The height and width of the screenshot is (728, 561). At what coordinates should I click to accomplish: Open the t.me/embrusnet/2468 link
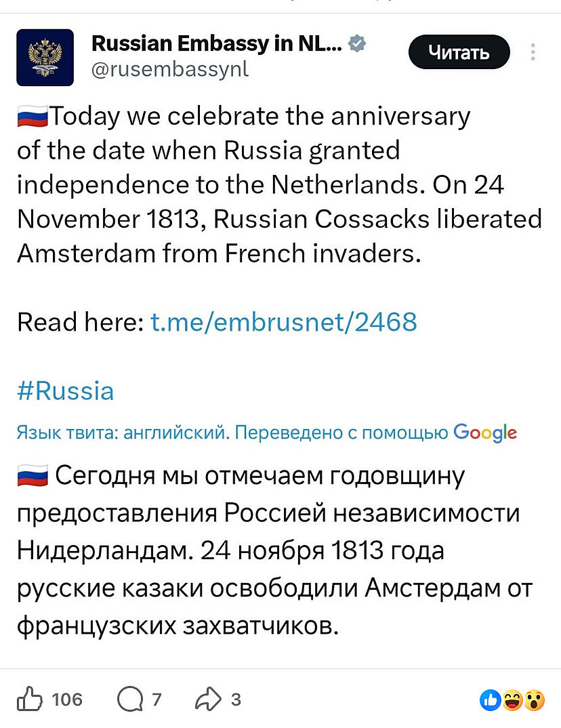tap(283, 321)
